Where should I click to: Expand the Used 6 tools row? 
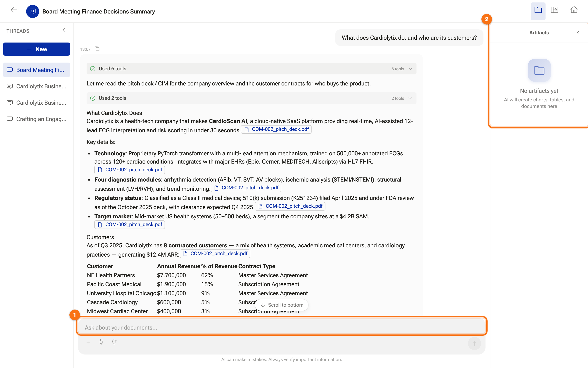pos(251,69)
